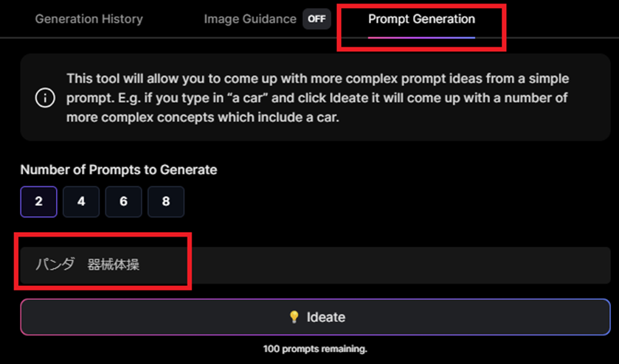Image resolution: width=619 pixels, height=364 pixels.
Task: Open the Generation History tab
Action: pyautogui.click(x=89, y=19)
